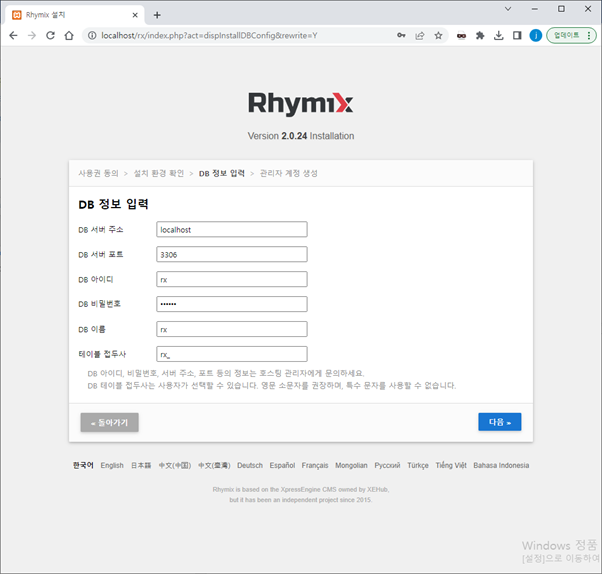This screenshot has width=602, height=574.
Task: Click the Version 2.0.24 Installation text
Action: pos(301,136)
